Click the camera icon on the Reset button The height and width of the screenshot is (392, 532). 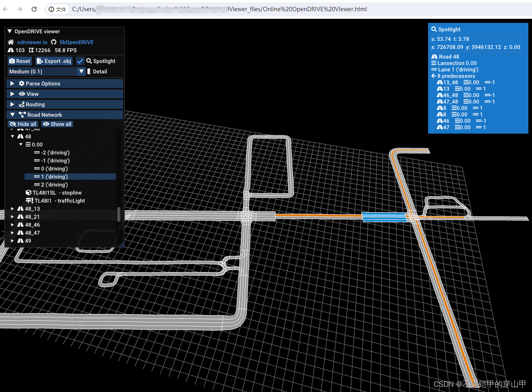[12, 61]
